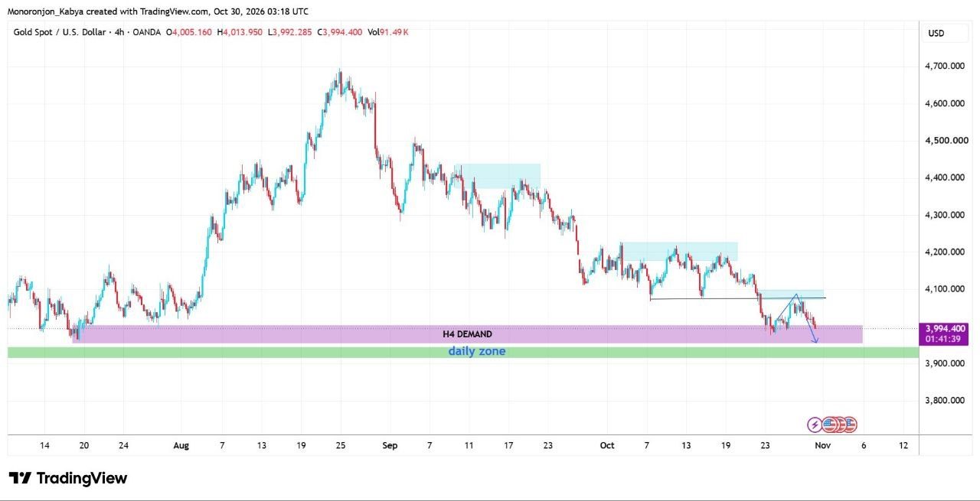Click the 4h interval in chart legend

(x=119, y=32)
